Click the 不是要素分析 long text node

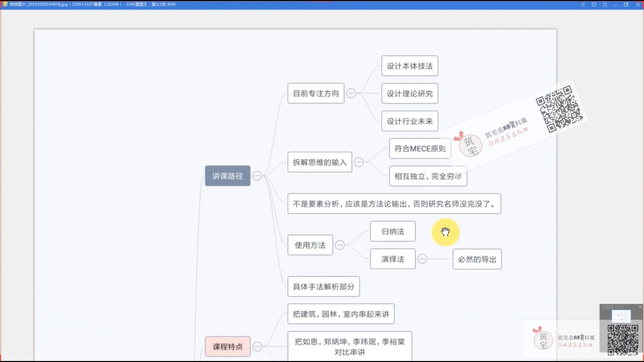[x=394, y=204]
